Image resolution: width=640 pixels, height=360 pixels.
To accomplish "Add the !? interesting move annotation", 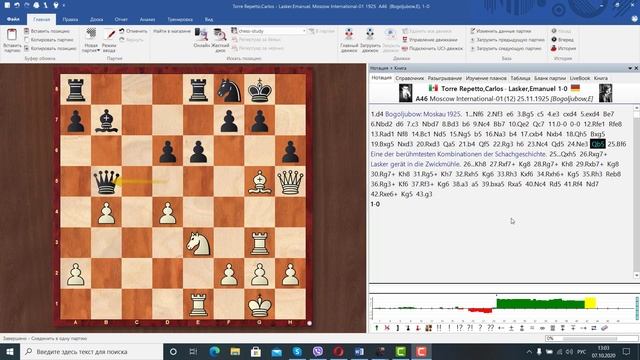I will tap(460, 328).
